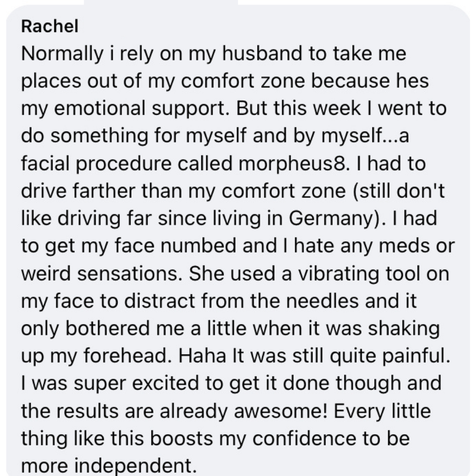The image size is (476, 476).
Task: Click the word "Haha" in the comment
Action: pyautogui.click(x=203, y=355)
